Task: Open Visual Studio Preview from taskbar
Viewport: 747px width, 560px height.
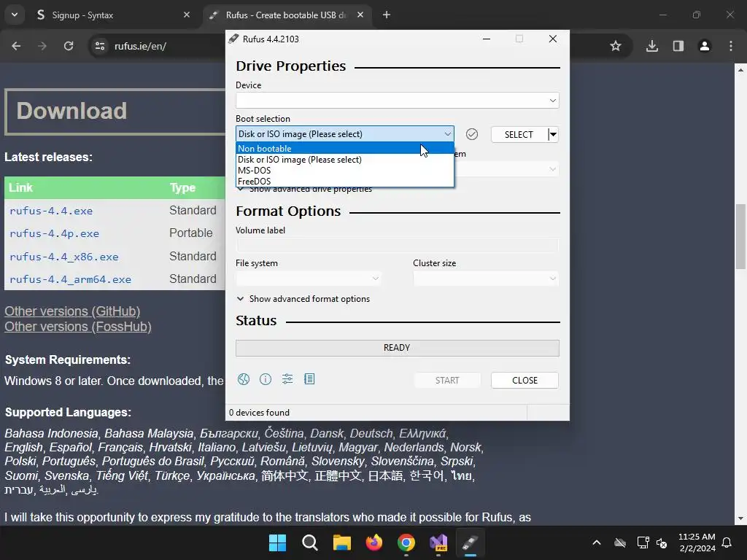Action: [x=438, y=542]
